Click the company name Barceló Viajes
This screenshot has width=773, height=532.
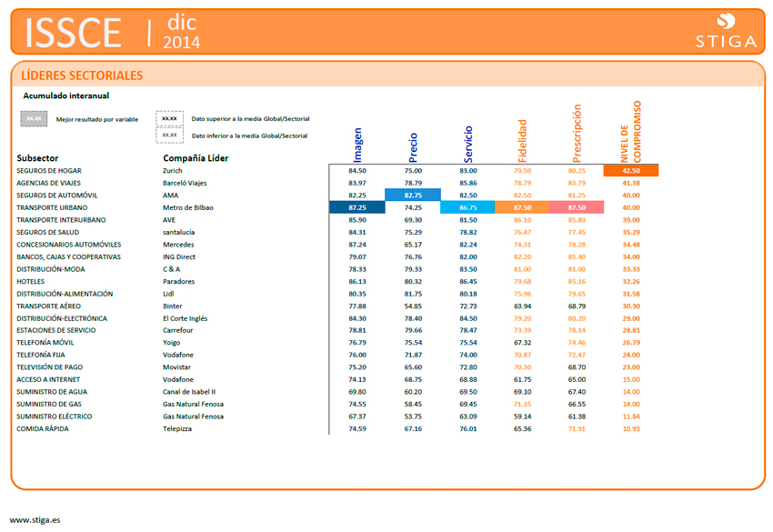coord(185,183)
